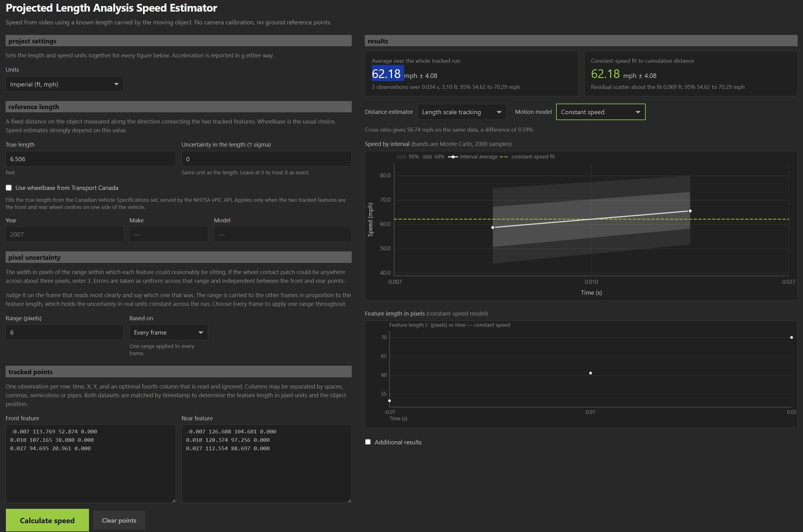803x532 pixels.
Task: Click the Clear points button
Action: click(119, 520)
